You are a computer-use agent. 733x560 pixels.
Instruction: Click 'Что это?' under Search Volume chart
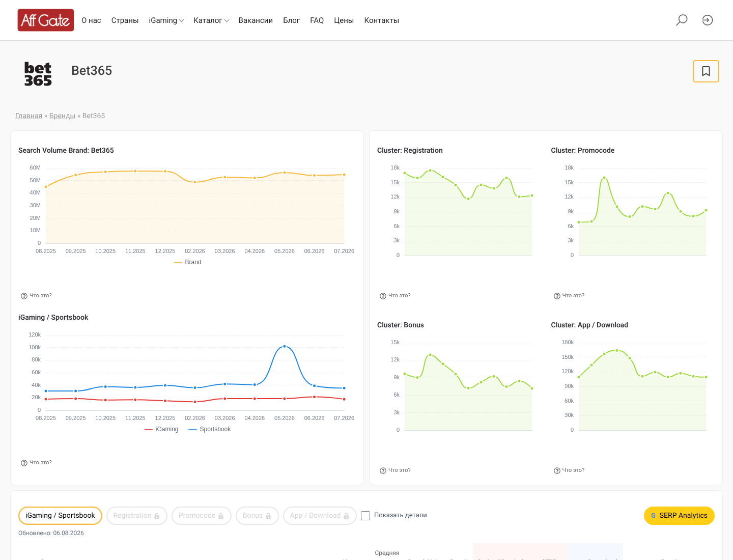point(41,296)
